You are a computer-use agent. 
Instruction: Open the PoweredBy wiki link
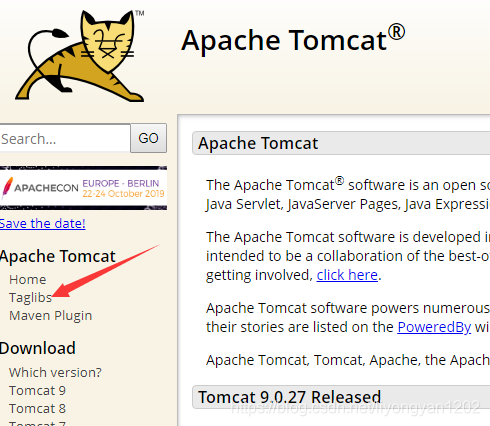click(434, 327)
